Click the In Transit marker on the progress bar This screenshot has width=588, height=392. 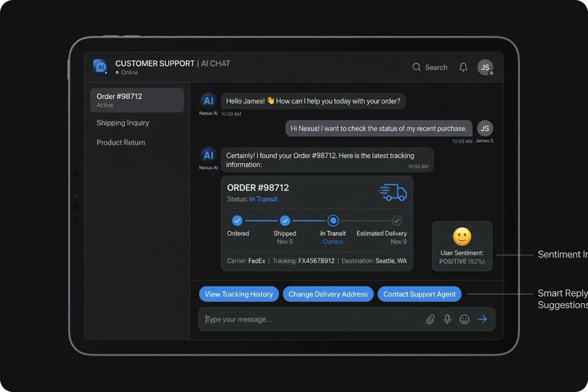[x=333, y=220]
